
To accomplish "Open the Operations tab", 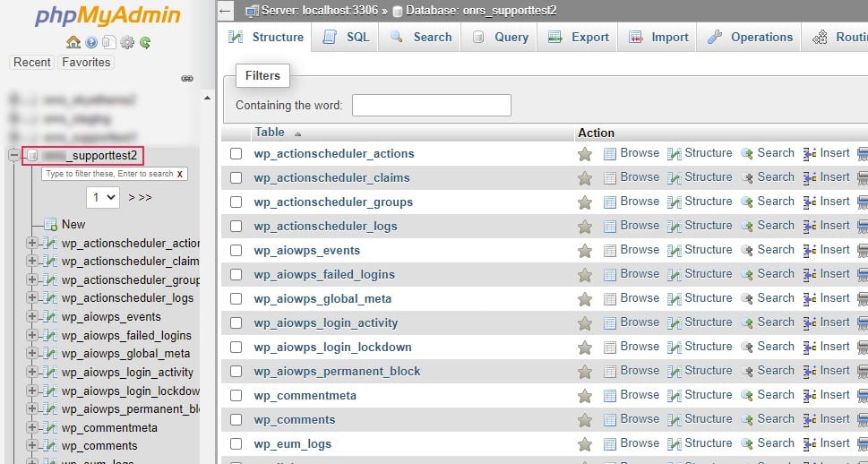I will click(750, 37).
